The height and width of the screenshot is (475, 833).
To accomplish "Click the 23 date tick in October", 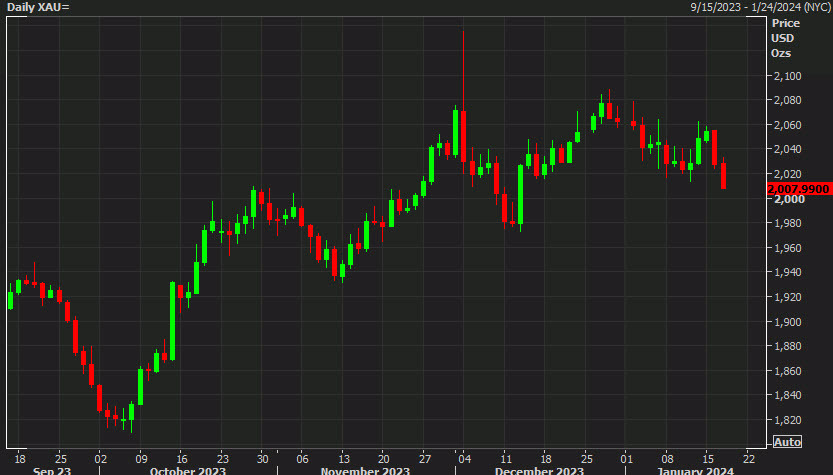I will tap(222, 459).
